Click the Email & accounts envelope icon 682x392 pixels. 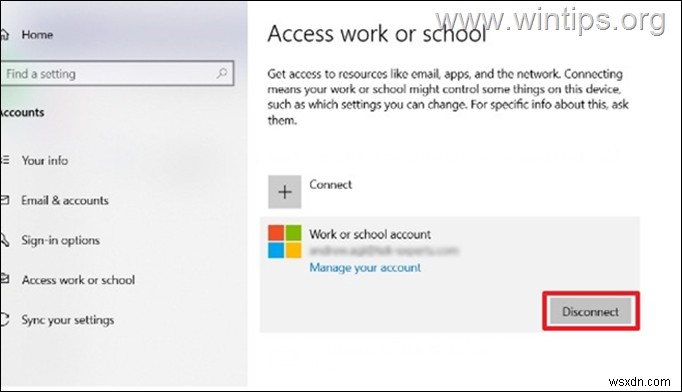(4, 200)
